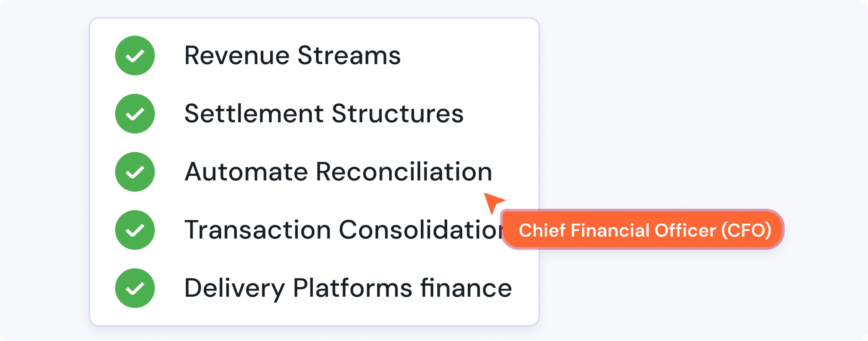Select the Automate Reconciliation item

tap(338, 172)
